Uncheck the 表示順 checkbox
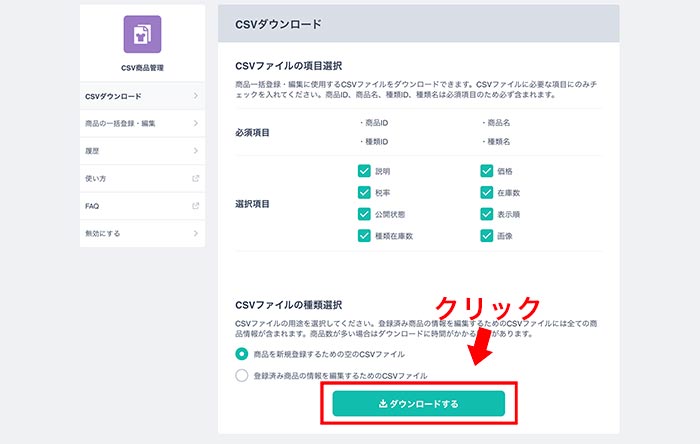 [x=487, y=214]
